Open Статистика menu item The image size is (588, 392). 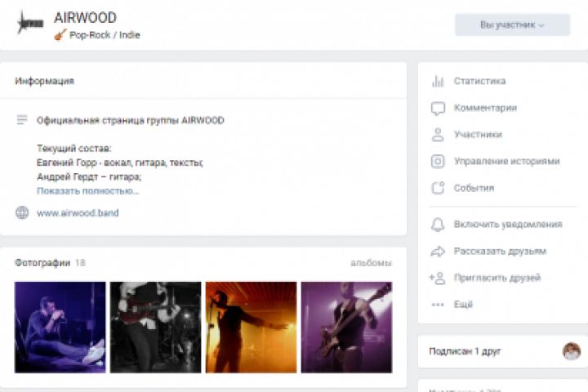[x=479, y=81]
